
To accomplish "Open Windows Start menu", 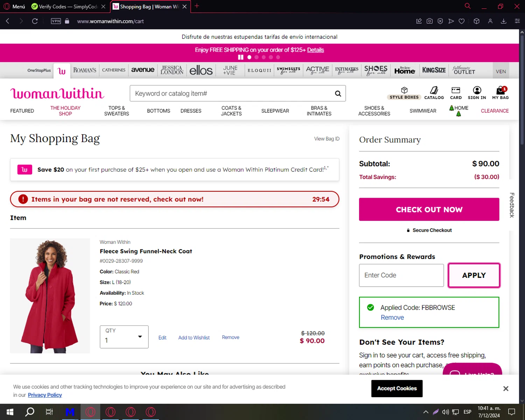I will pos(10,412).
